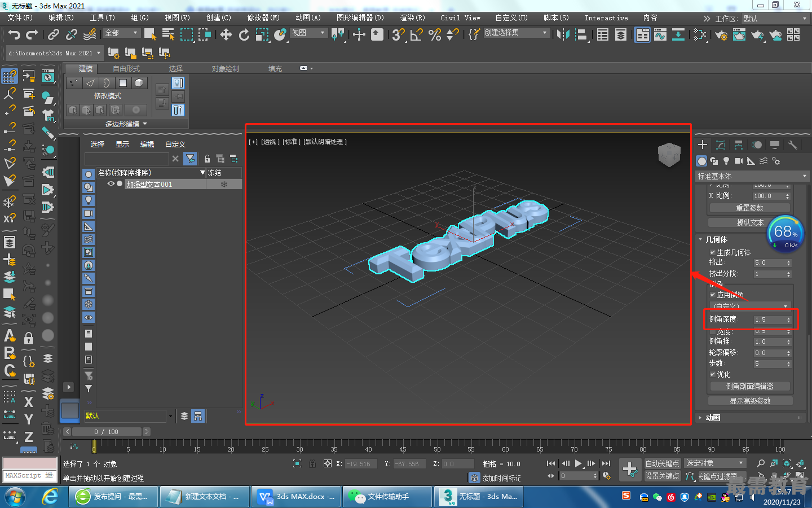The width and height of the screenshot is (812, 508).
Task: Open the Rendered Frame Window icon
Action: (739, 35)
